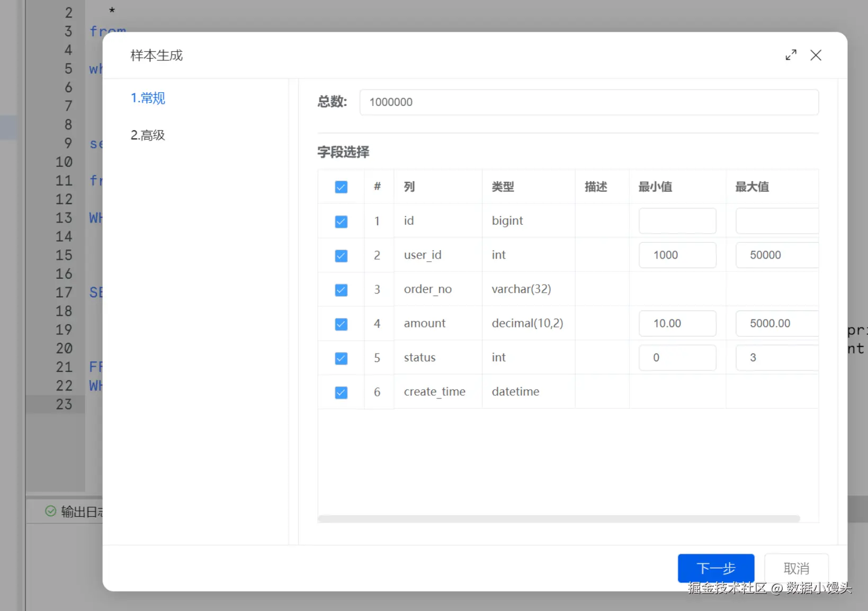The image size is (868, 611).
Task: Uncheck the id column checkbox
Action: point(341,222)
